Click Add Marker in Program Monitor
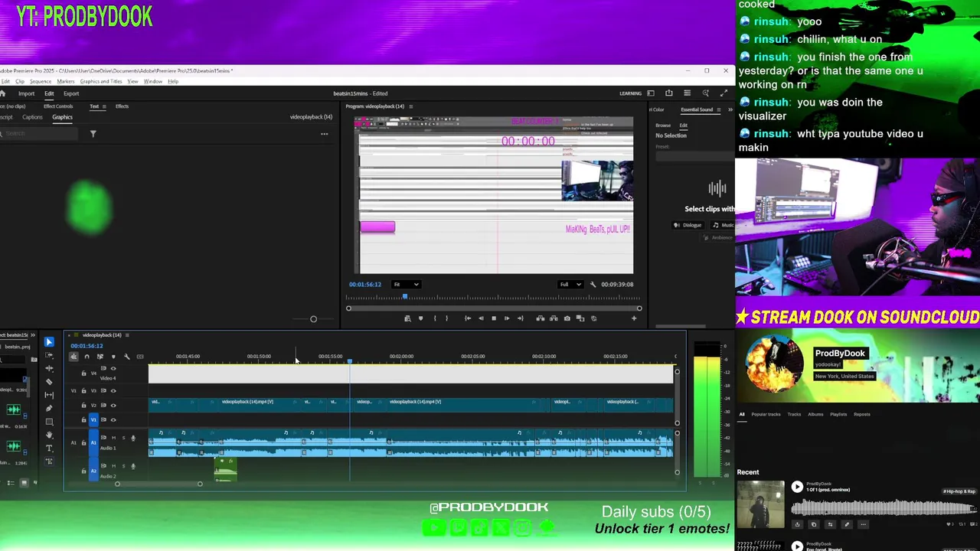The height and width of the screenshot is (551, 980). 420,318
